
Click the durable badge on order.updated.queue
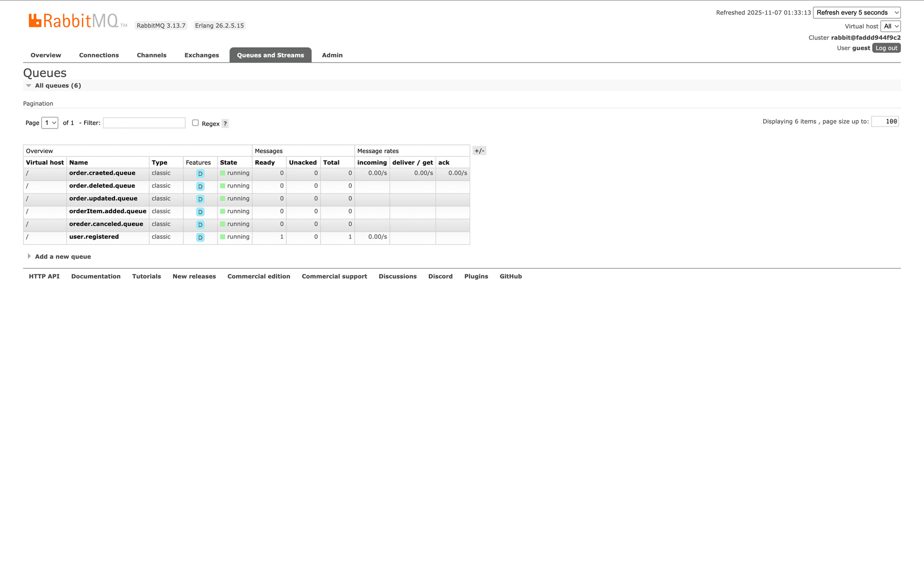[200, 199]
